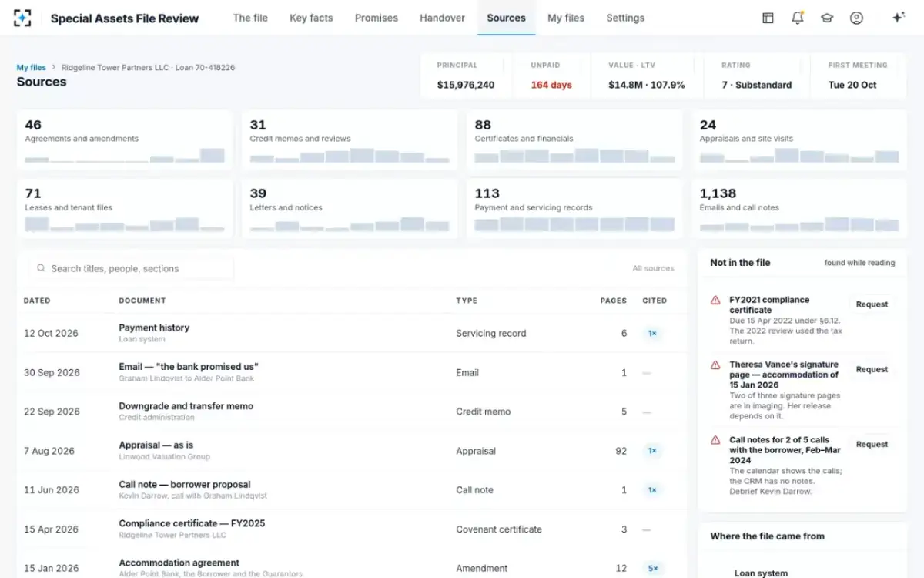Follow the My files breadcrumb link
Image resolution: width=924 pixels, height=578 pixels.
click(x=32, y=68)
